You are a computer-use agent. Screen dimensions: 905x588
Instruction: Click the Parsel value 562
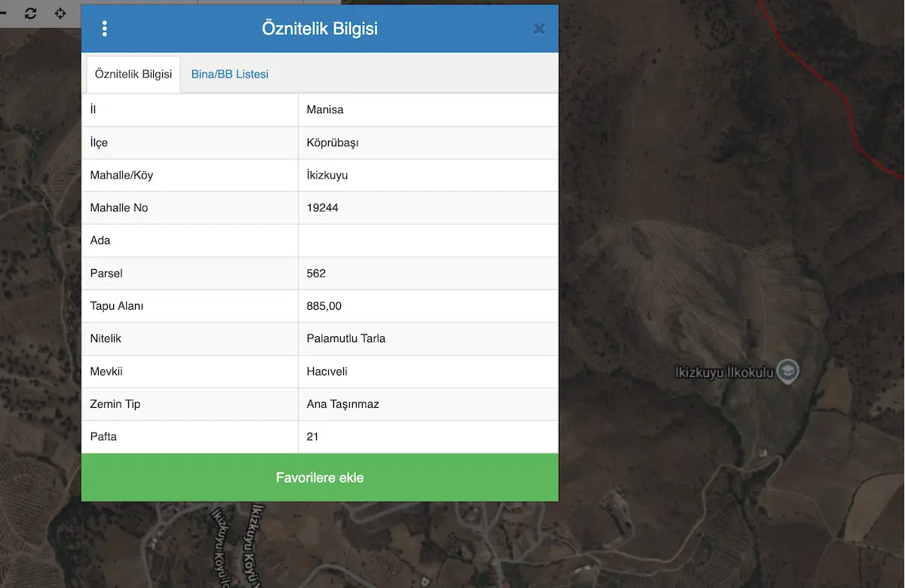(317, 273)
